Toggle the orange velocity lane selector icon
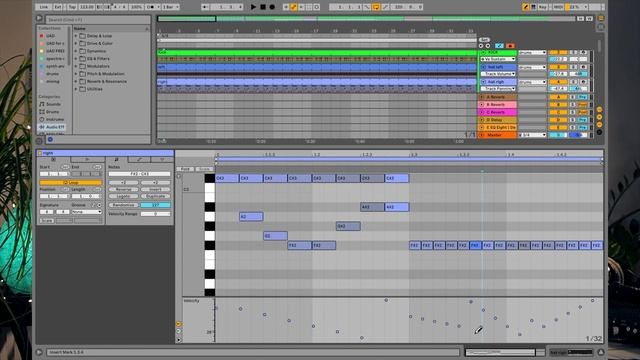Screen dimensions: 640x360 pyautogui.click(x=178, y=324)
